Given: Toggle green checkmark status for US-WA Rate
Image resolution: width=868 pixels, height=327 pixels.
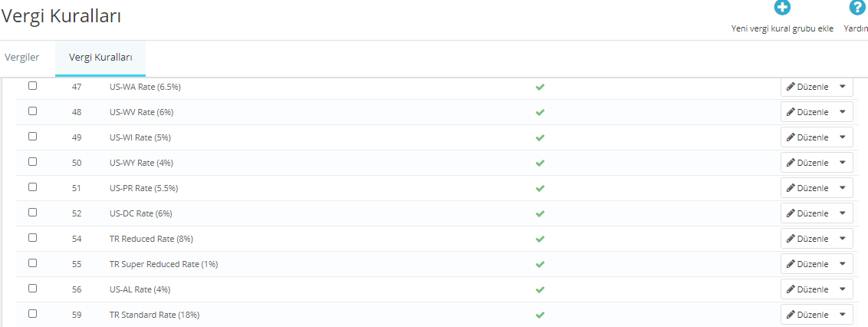Looking at the screenshot, I should [540, 87].
